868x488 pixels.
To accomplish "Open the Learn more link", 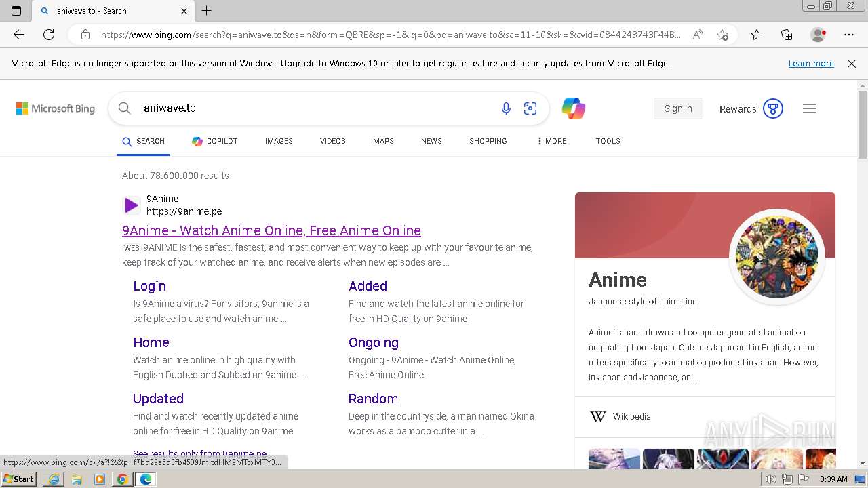I will point(811,64).
